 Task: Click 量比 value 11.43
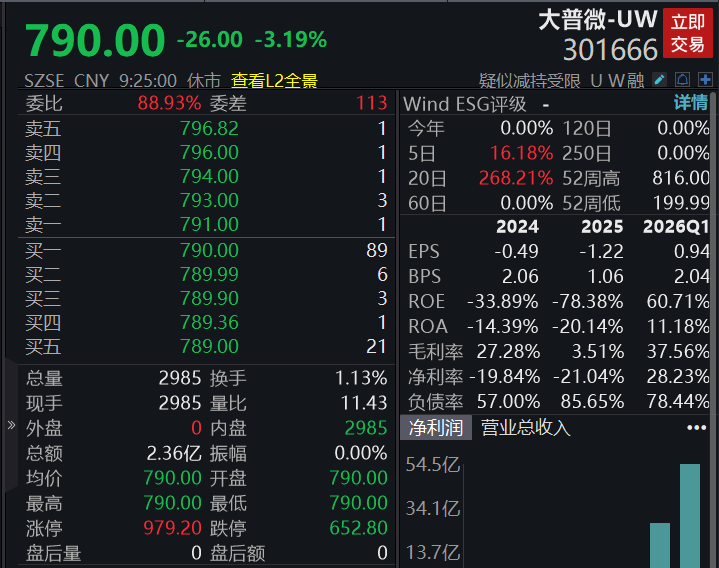[364, 403]
